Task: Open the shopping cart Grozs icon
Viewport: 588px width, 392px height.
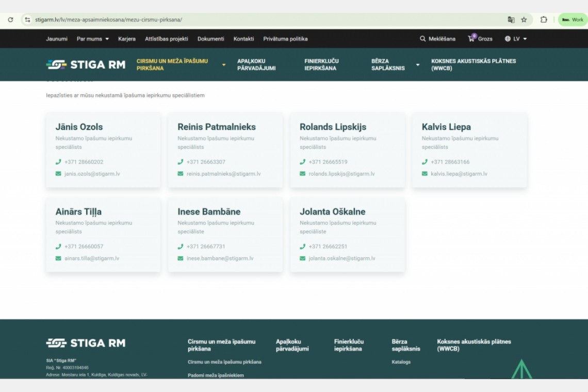Action: pos(471,39)
